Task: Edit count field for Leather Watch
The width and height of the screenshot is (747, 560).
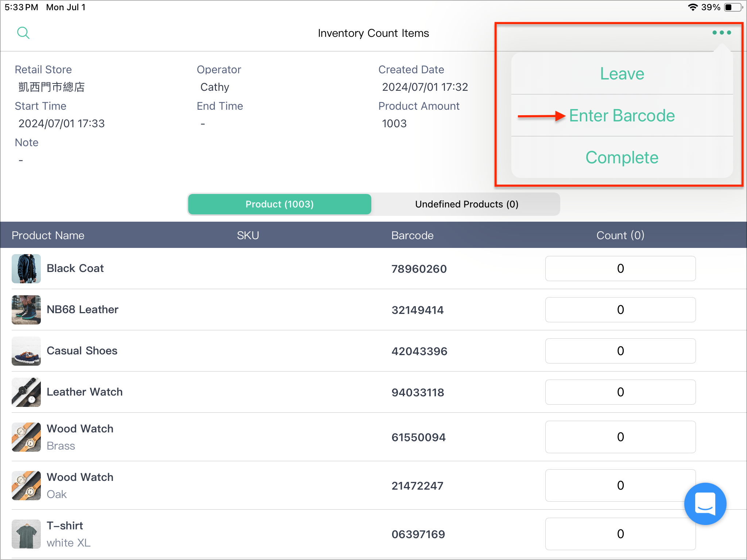Action: (x=620, y=392)
